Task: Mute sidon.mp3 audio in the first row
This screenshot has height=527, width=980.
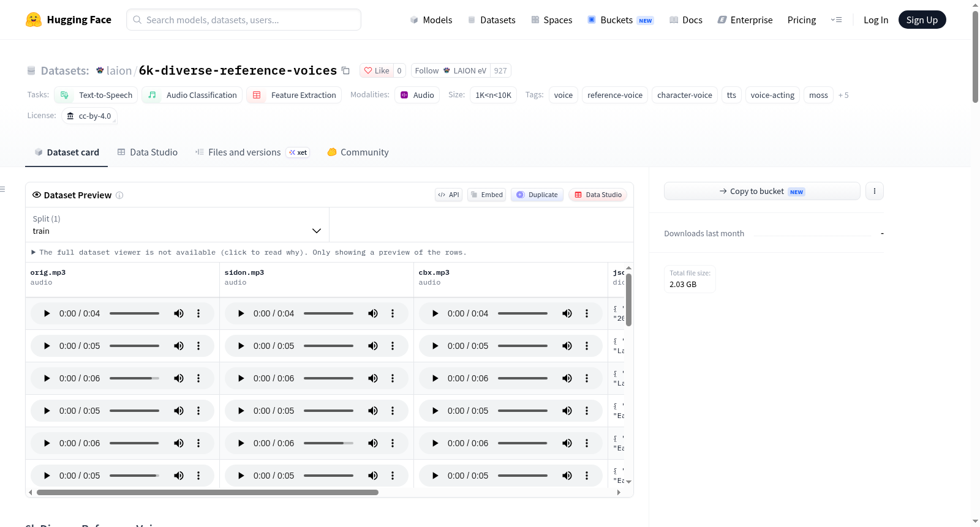Action: pyautogui.click(x=373, y=313)
